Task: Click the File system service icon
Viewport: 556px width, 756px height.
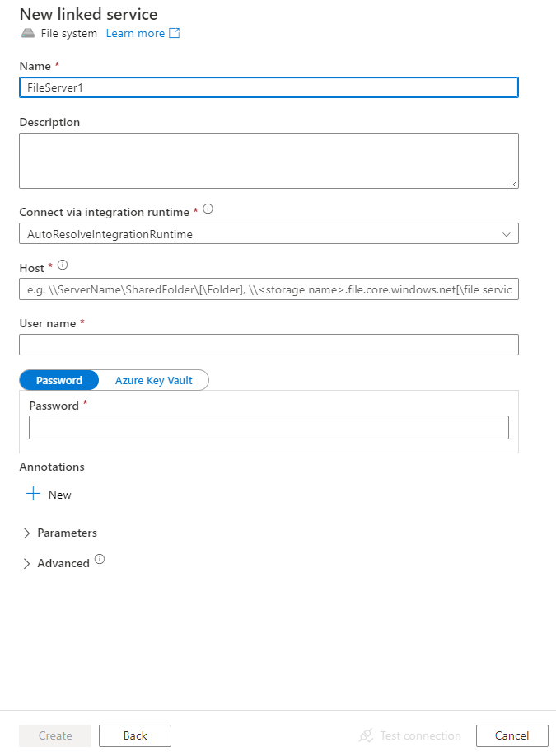Action: [x=27, y=33]
